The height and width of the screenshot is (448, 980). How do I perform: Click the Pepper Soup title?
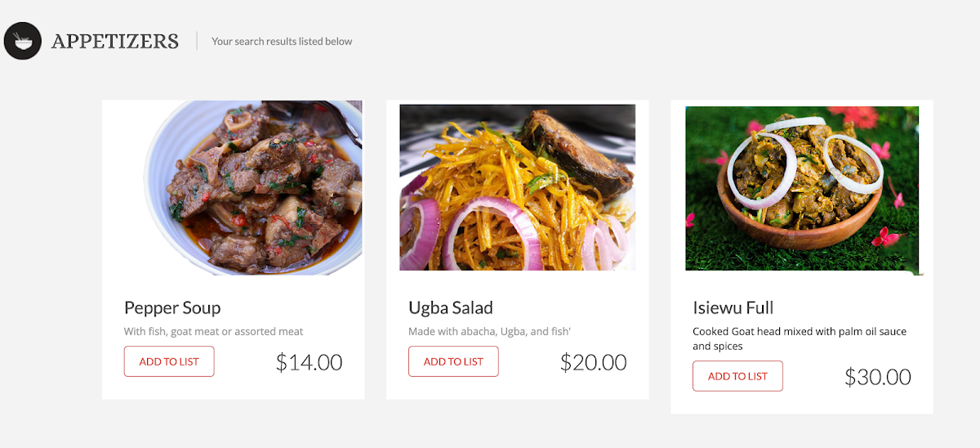tap(172, 308)
